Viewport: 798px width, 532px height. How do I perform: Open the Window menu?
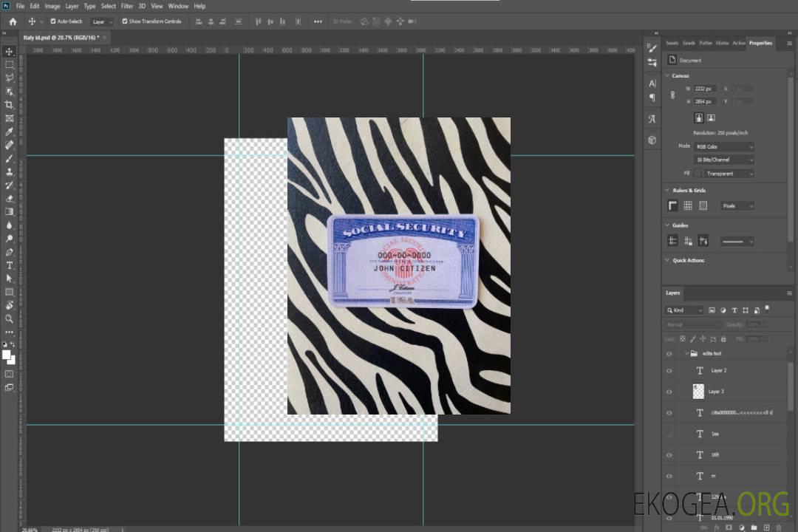(178, 6)
